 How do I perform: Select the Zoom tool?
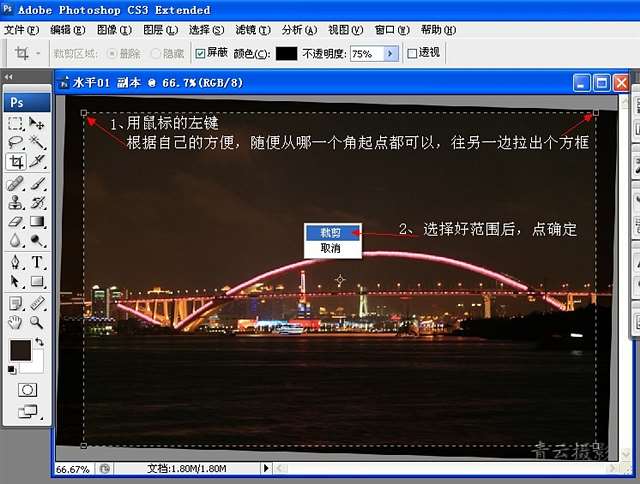(37, 322)
